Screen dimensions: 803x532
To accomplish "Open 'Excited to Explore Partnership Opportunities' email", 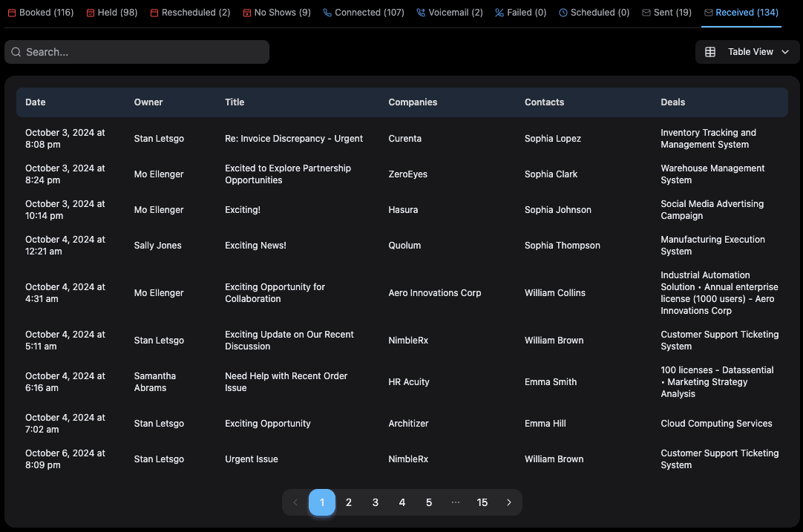I will click(288, 174).
